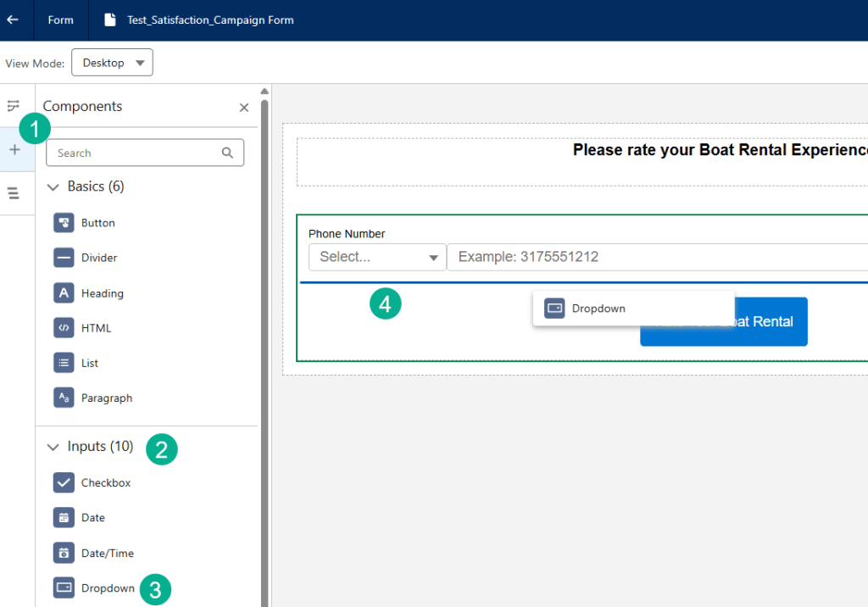Pick the Date/Time input component
The image size is (868, 607).
[107, 553]
